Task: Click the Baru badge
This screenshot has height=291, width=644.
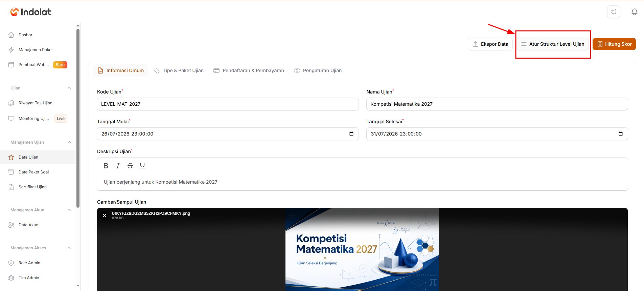Action: pos(60,65)
